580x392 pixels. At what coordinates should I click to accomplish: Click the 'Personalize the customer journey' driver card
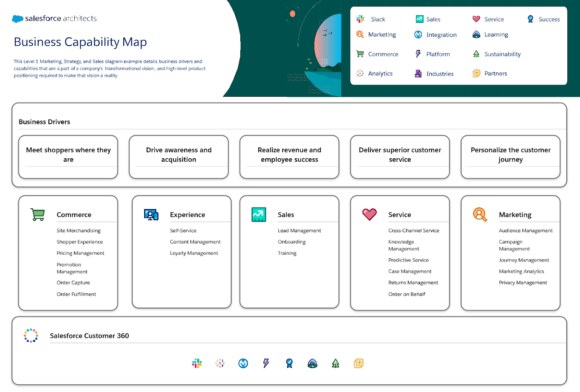tap(510, 157)
